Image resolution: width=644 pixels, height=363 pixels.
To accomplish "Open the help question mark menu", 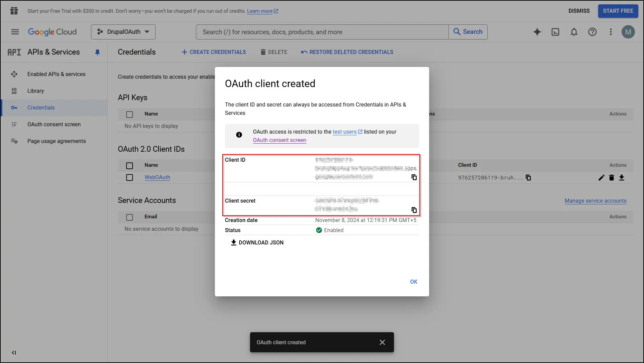I will [592, 32].
